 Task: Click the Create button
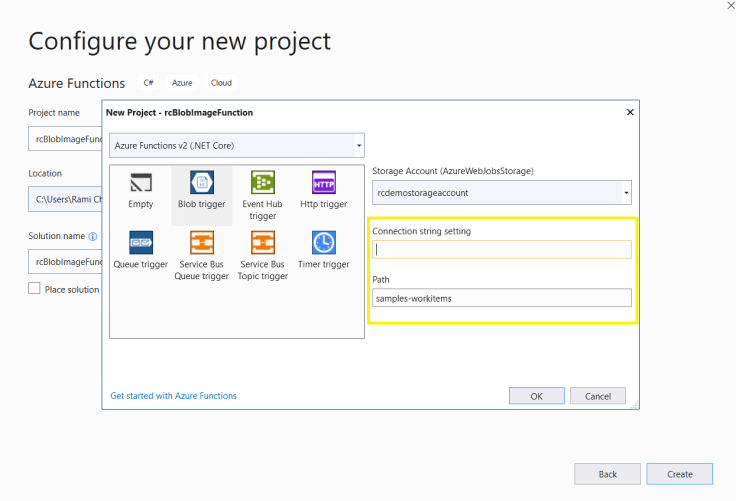(679, 474)
